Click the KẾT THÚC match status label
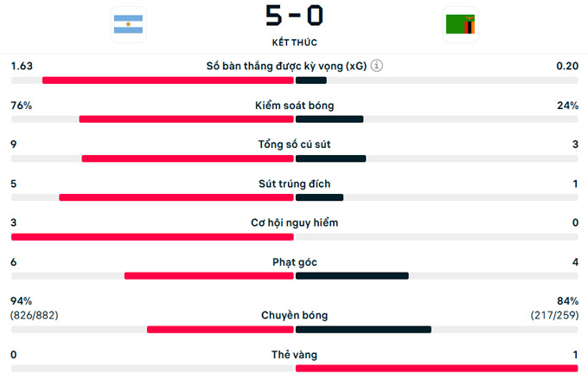588x380 pixels. click(x=294, y=42)
